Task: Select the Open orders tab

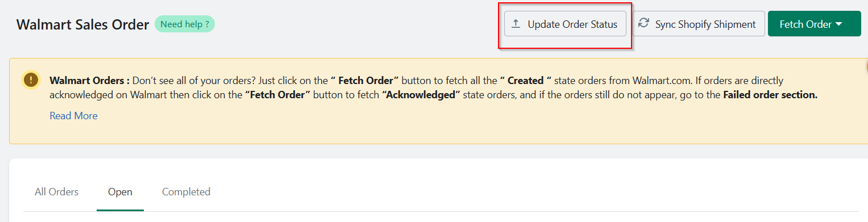Action: 120,192
